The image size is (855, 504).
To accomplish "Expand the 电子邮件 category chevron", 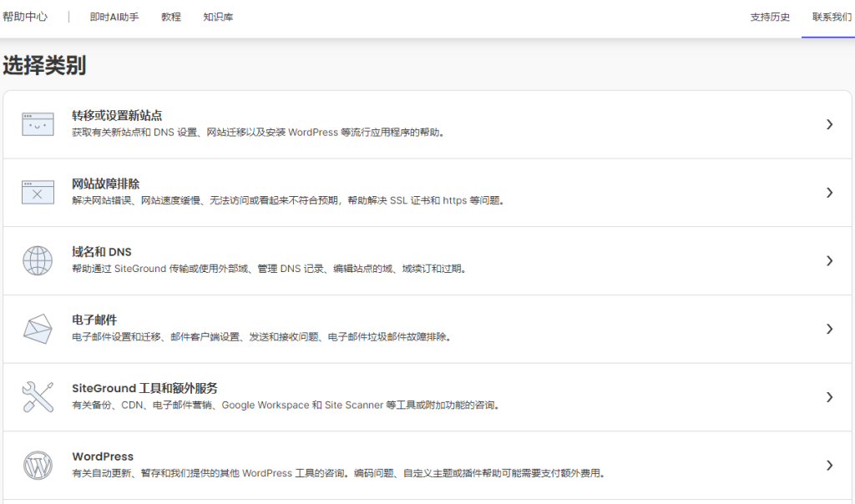I will click(x=829, y=328).
